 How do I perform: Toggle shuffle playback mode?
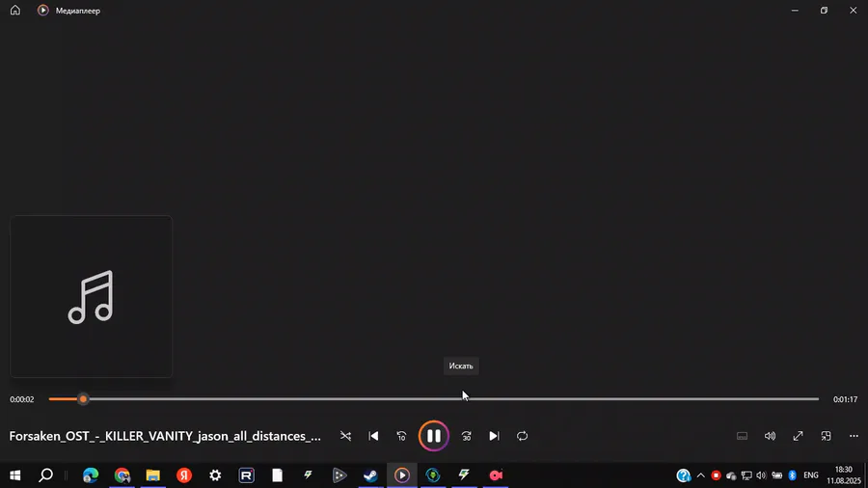345,436
